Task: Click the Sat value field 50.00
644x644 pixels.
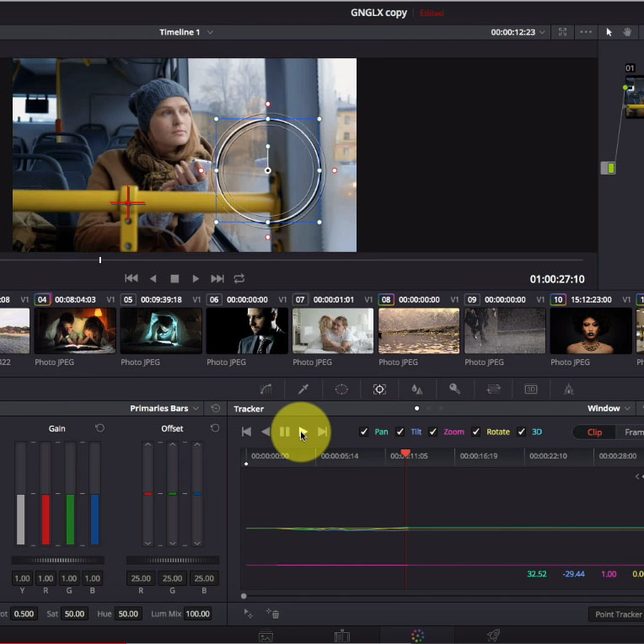Action: [74, 614]
